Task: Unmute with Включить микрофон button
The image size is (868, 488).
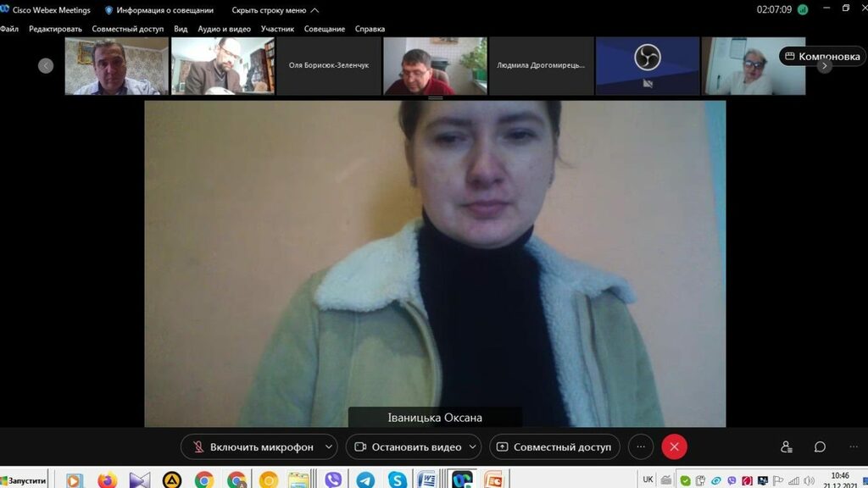Action: click(x=253, y=446)
